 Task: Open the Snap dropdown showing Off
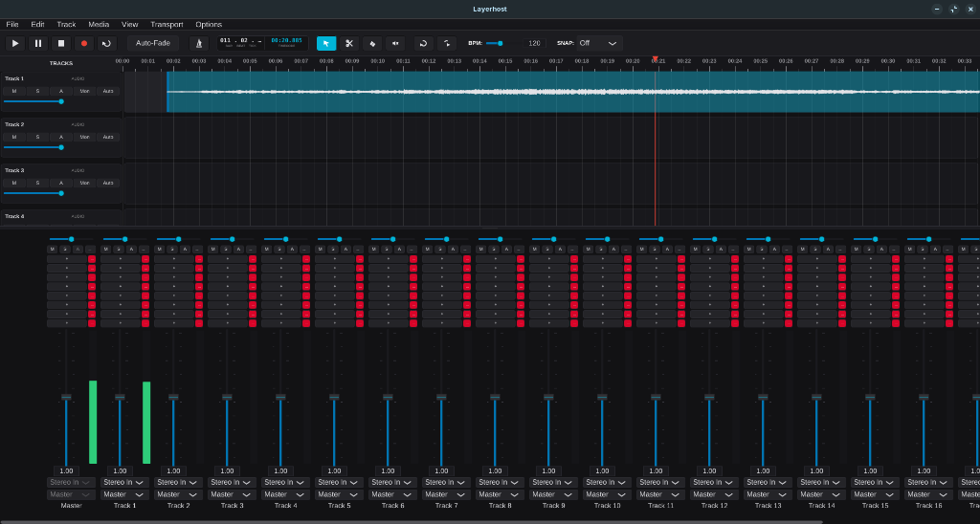point(597,43)
